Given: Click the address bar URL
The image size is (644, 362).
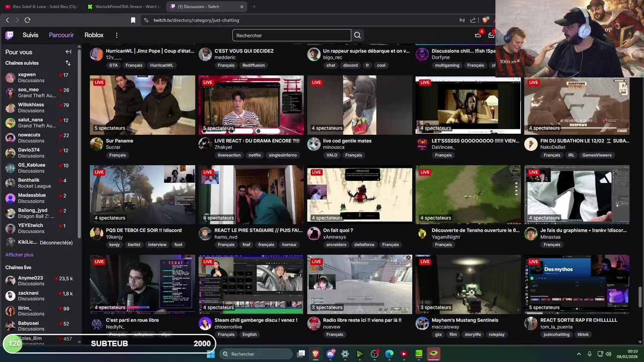Looking at the screenshot, I should [x=196, y=20].
